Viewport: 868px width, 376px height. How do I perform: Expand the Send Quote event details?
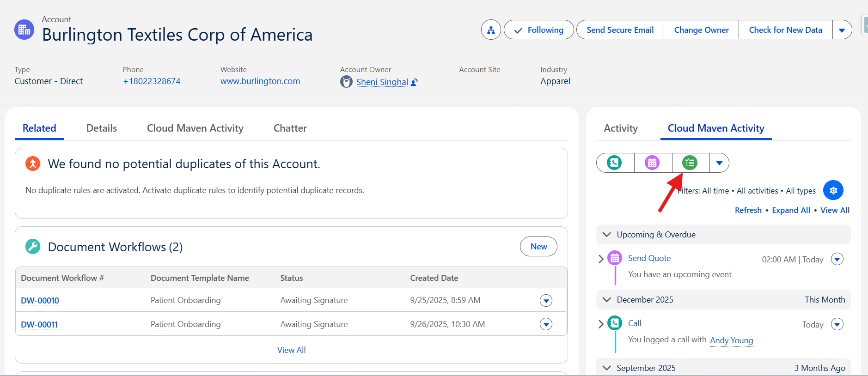[x=601, y=259]
